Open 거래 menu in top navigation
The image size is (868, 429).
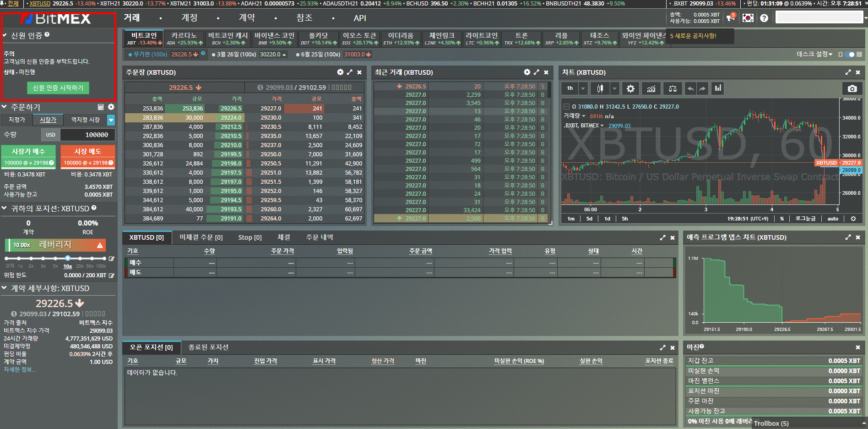point(132,17)
